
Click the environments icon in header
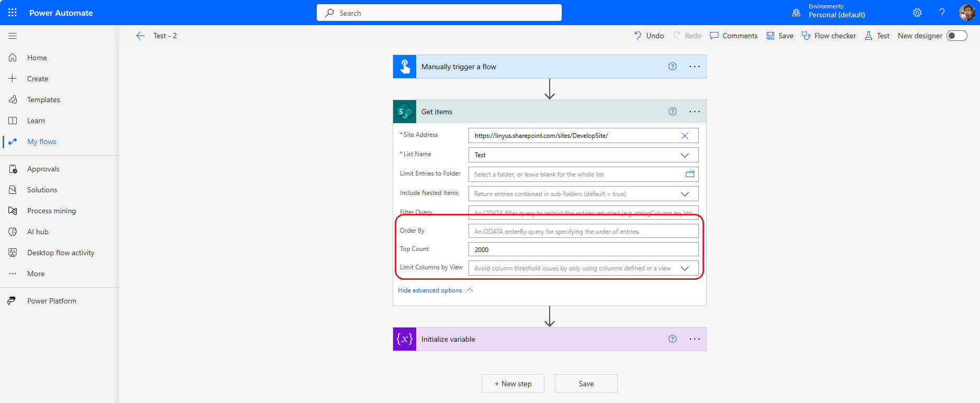tap(796, 13)
